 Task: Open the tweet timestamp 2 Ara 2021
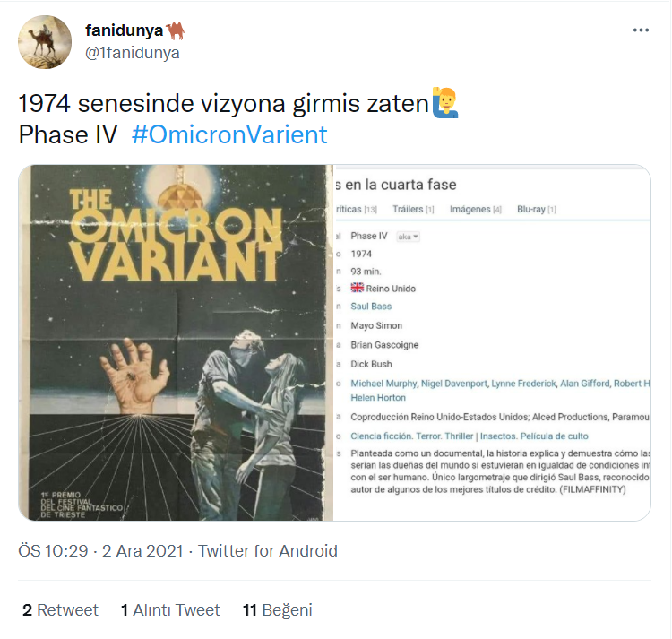[142, 550]
